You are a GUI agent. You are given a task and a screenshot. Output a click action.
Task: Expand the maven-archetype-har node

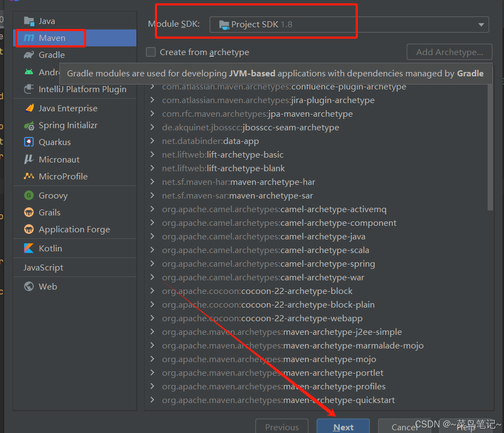[x=152, y=182]
